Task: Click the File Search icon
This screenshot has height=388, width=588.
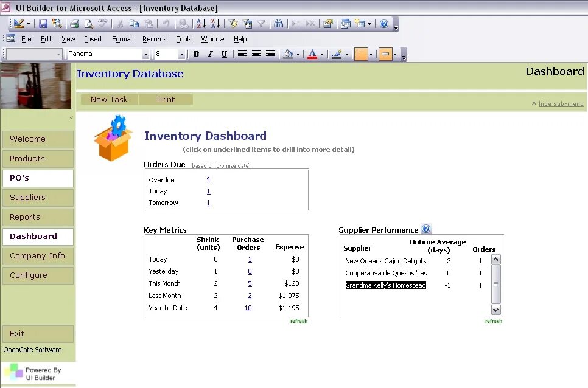Action: click(57, 24)
